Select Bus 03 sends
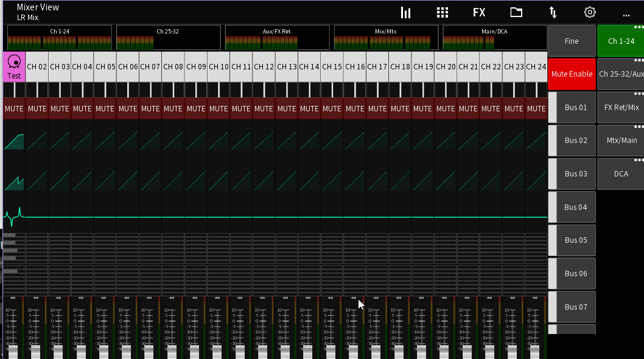This screenshot has height=359, width=644. click(x=572, y=174)
